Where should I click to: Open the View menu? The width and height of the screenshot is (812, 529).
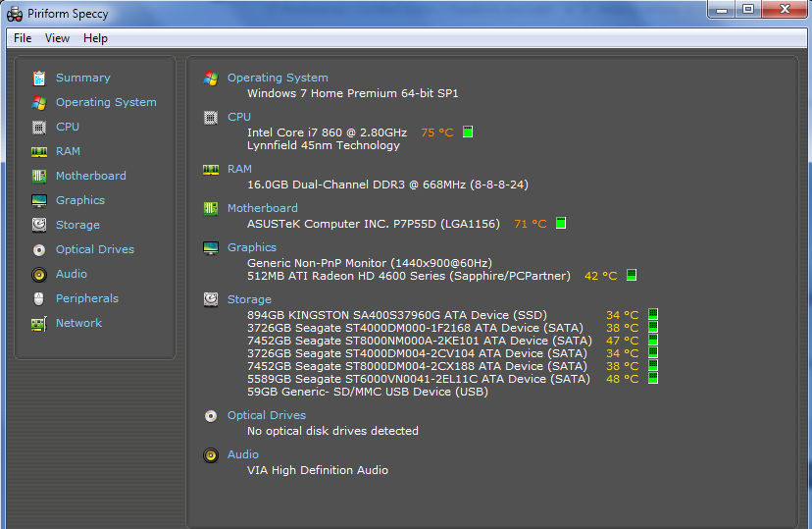[57, 38]
